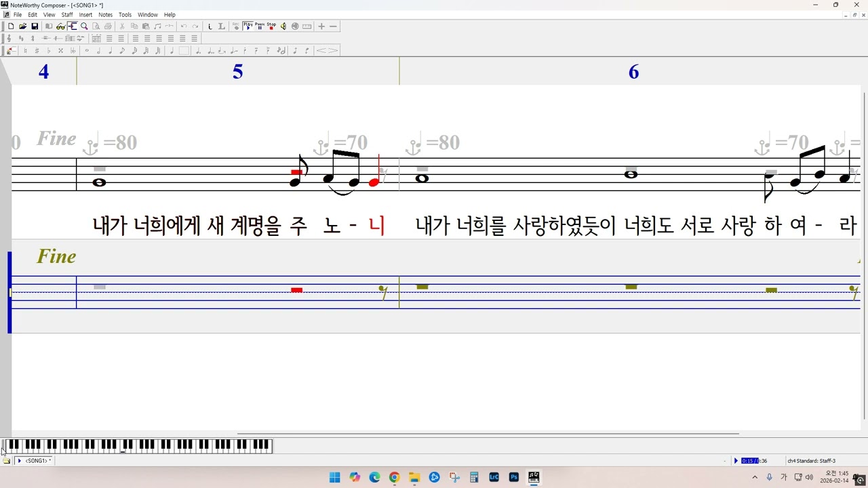Open print preview from the toolbar
Image resolution: width=868 pixels, height=488 pixels.
click(96, 26)
